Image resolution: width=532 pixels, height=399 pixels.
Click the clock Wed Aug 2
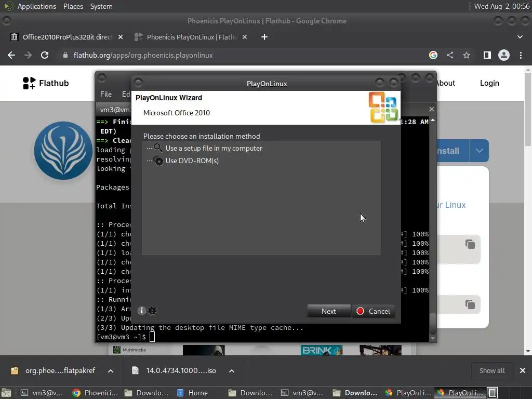(502, 6)
